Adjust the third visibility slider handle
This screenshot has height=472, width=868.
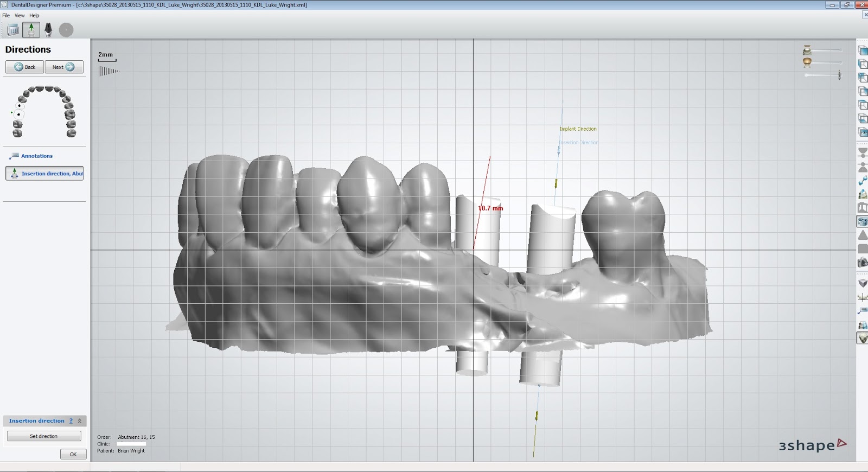(x=840, y=75)
